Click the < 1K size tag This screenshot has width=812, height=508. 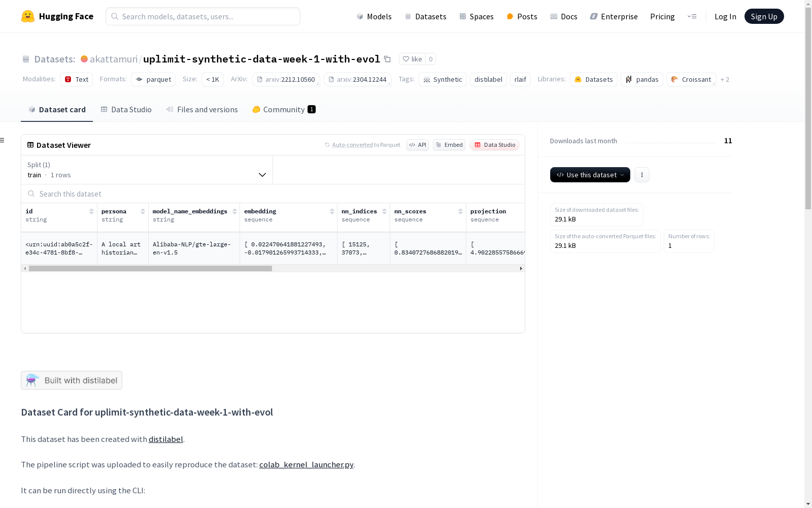click(x=213, y=79)
